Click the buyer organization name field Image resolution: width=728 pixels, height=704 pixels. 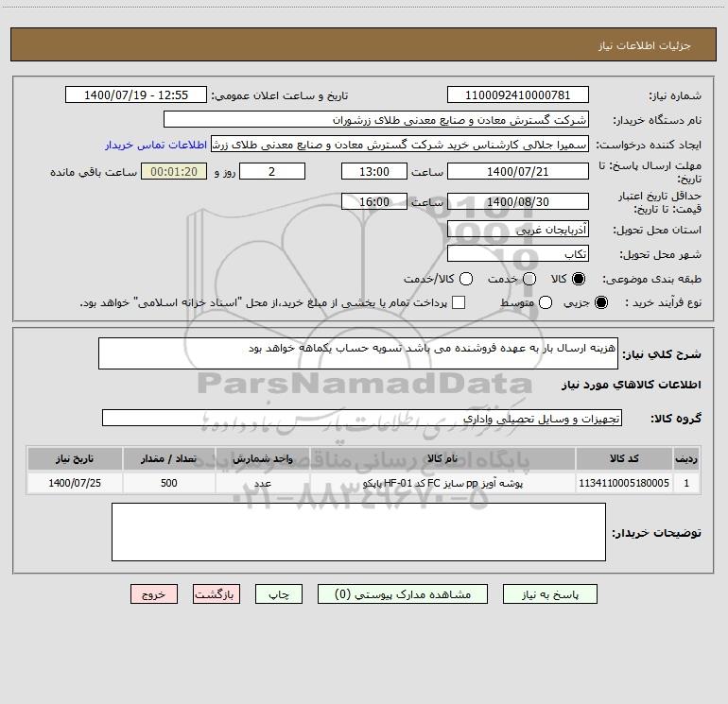click(x=376, y=120)
